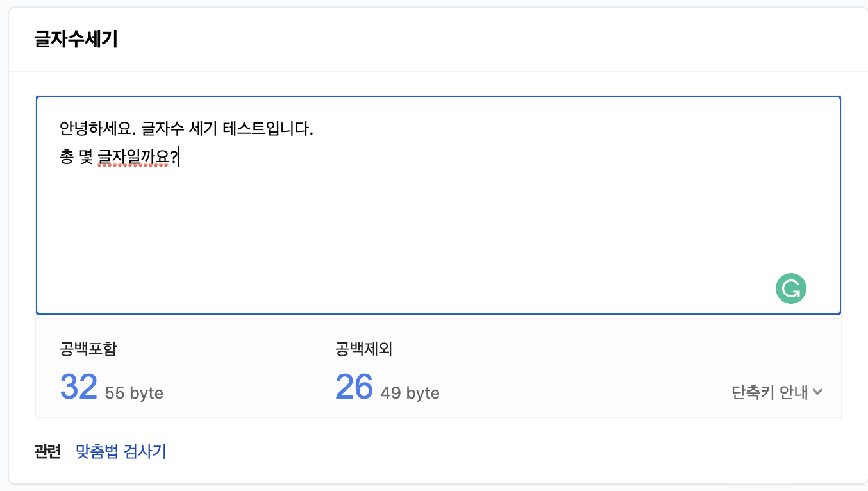Expand the 단축키 안내 chevron arrow
The height and width of the screenshot is (491, 868).
click(817, 392)
